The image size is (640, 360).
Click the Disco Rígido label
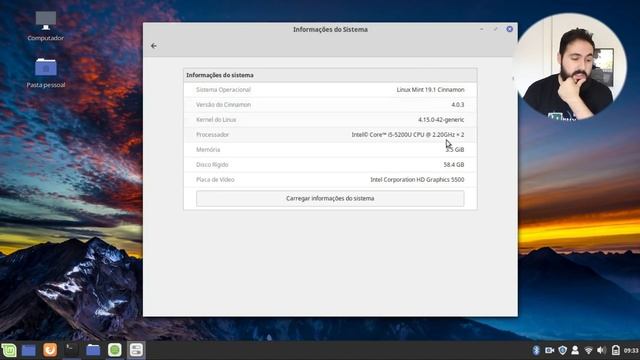pyautogui.click(x=212, y=164)
